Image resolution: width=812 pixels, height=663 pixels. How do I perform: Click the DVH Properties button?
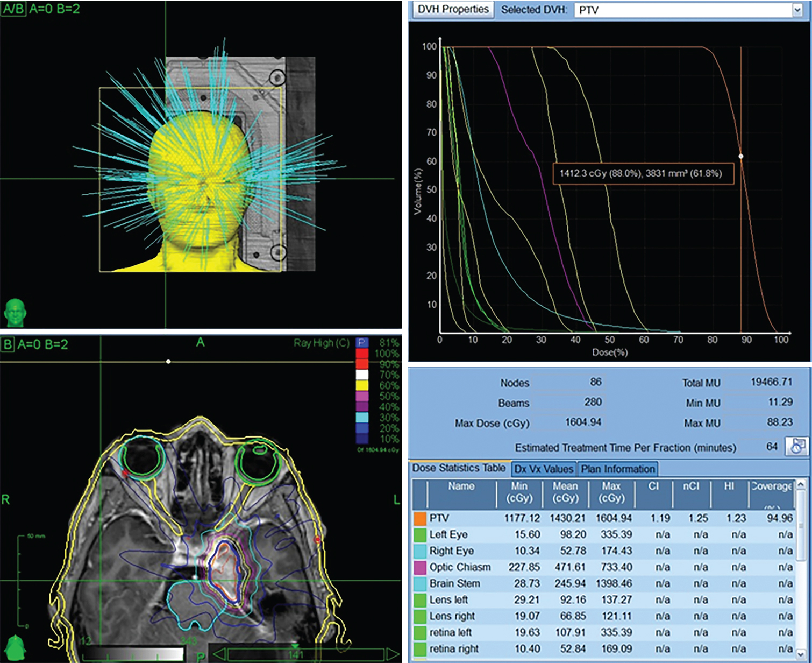point(453,10)
